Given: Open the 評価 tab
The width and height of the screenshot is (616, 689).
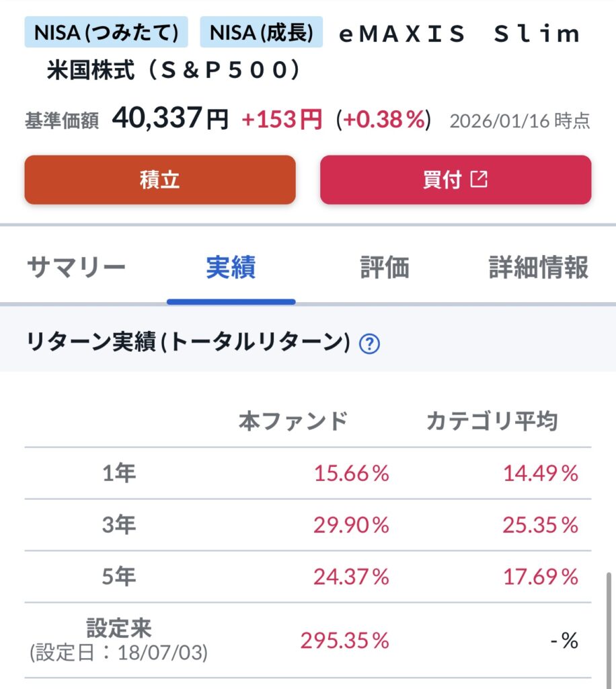Looking at the screenshot, I should [x=385, y=268].
